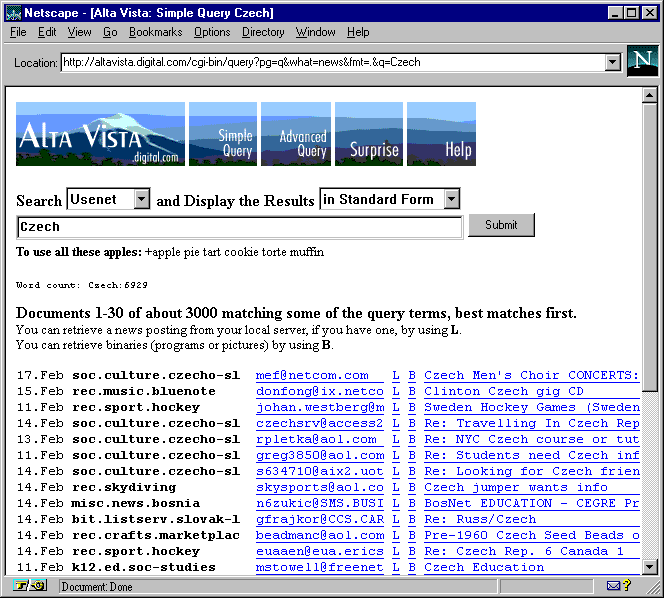The width and height of the screenshot is (664, 598).
Task: Click B link in the mef@netcom.com row
Action: pos(412,376)
